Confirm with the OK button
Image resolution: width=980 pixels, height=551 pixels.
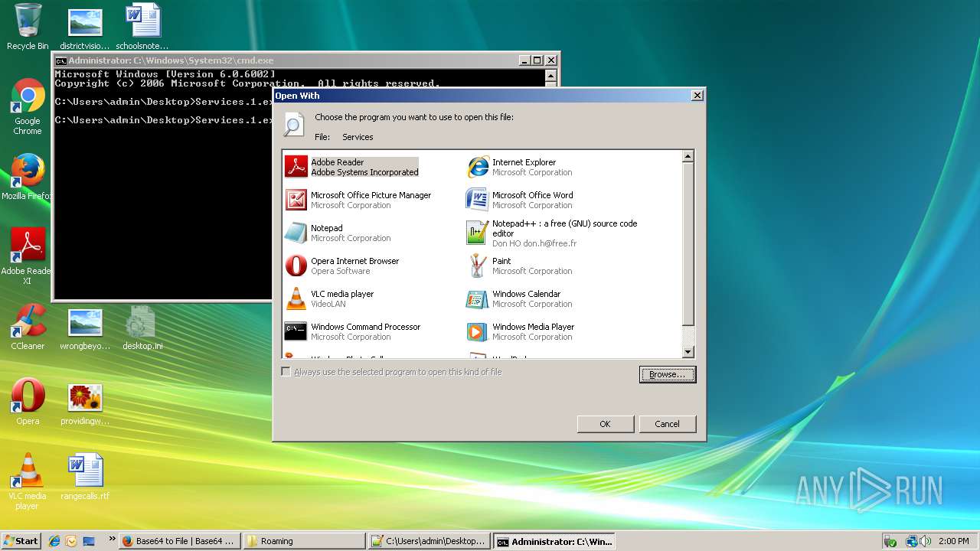click(x=605, y=424)
